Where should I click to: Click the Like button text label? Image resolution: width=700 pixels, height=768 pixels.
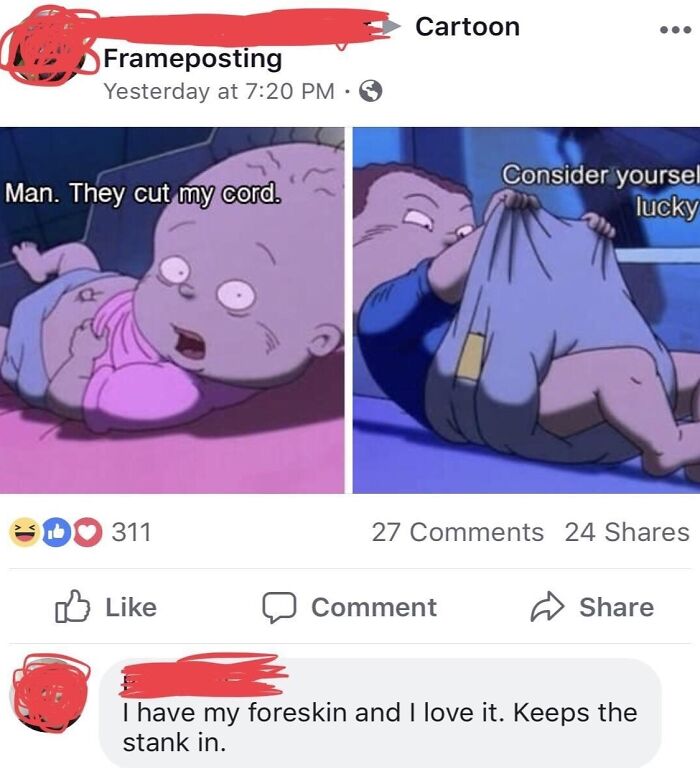click(131, 607)
